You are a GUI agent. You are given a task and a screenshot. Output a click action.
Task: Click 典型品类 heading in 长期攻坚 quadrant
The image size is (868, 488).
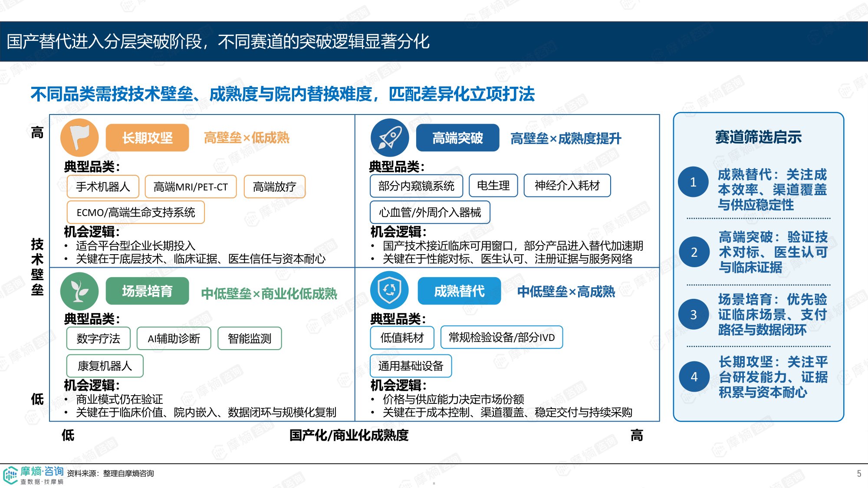tap(92, 167)
